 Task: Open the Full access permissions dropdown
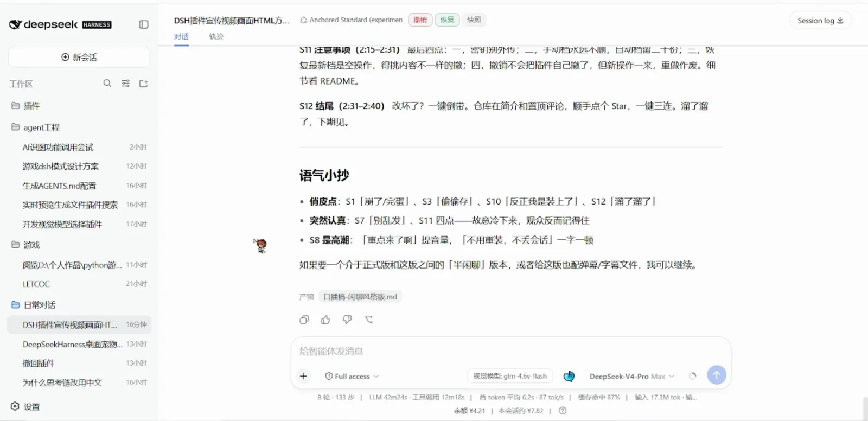click(352, 376)
